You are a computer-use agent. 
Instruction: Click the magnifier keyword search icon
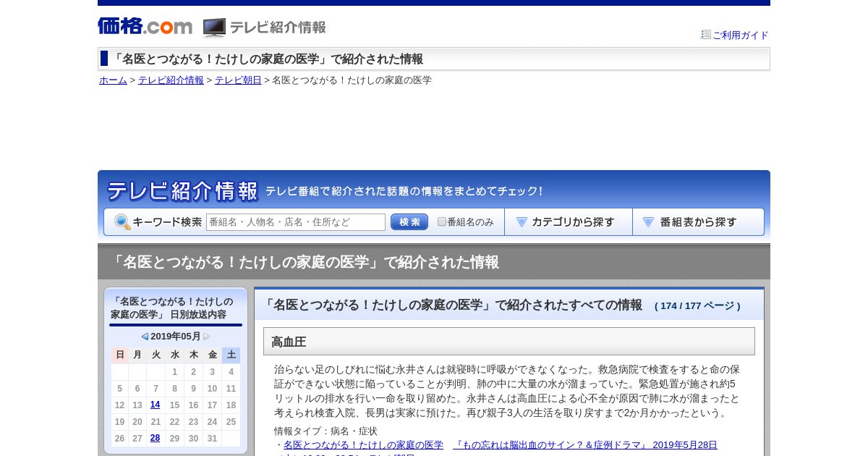pos(122,222)
